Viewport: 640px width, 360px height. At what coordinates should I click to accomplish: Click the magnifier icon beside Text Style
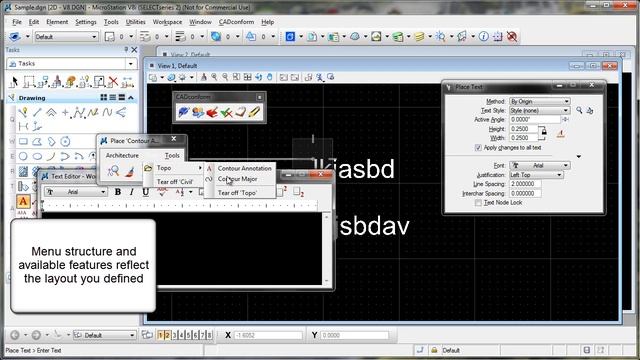pos(579,110)
